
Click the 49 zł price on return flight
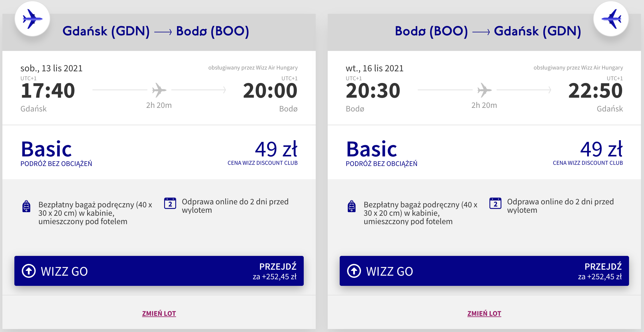(x=601, y=149)
